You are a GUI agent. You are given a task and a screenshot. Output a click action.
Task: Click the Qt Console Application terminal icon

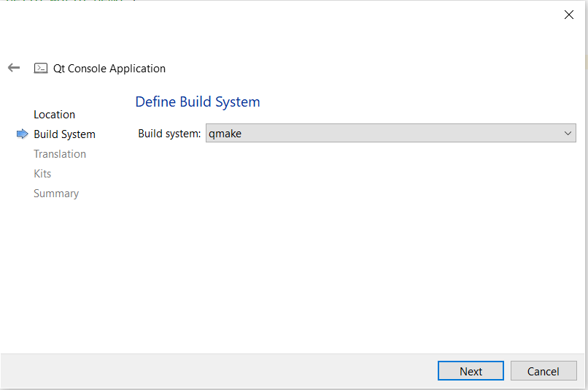pos(41,69)
